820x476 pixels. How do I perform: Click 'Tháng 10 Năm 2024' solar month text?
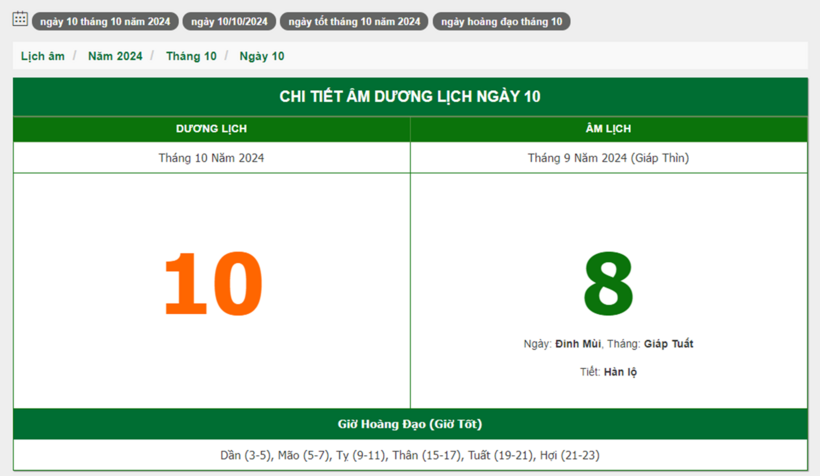[211, 158]
